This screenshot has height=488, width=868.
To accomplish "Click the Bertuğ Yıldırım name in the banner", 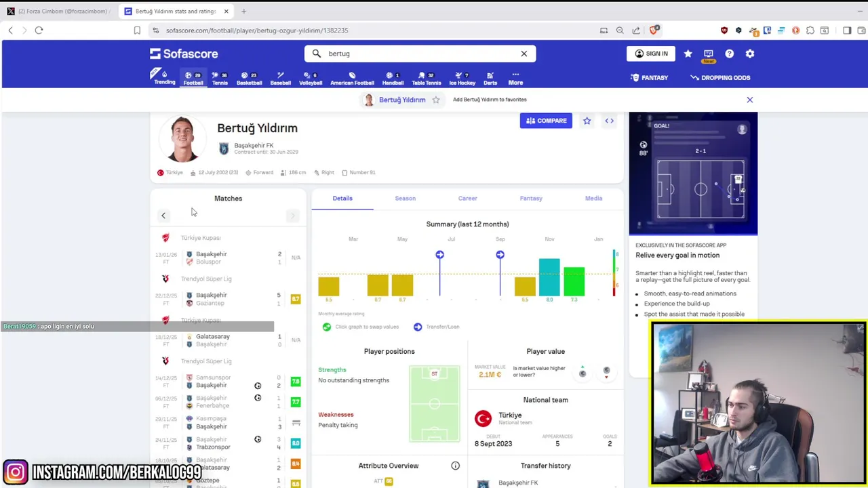I will coord(402,100).
